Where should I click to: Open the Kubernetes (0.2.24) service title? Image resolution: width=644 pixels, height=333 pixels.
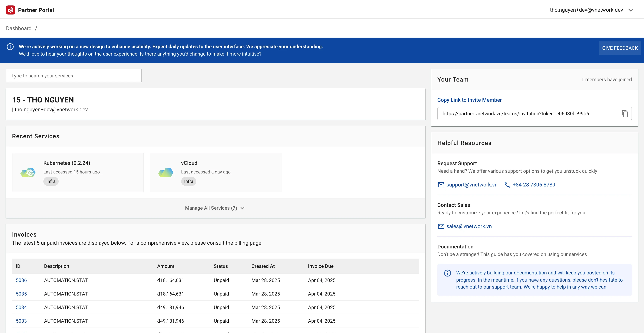(67, 163)
